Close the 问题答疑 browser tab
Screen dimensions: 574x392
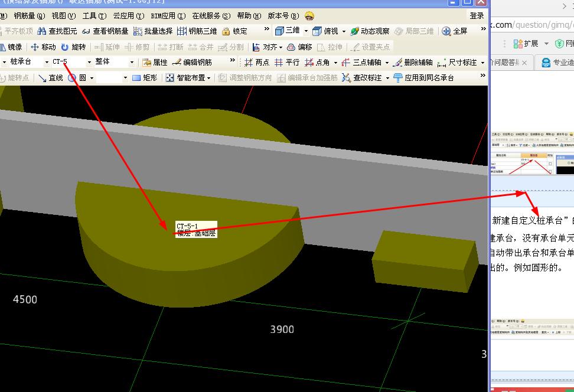[x=524, y=63]
